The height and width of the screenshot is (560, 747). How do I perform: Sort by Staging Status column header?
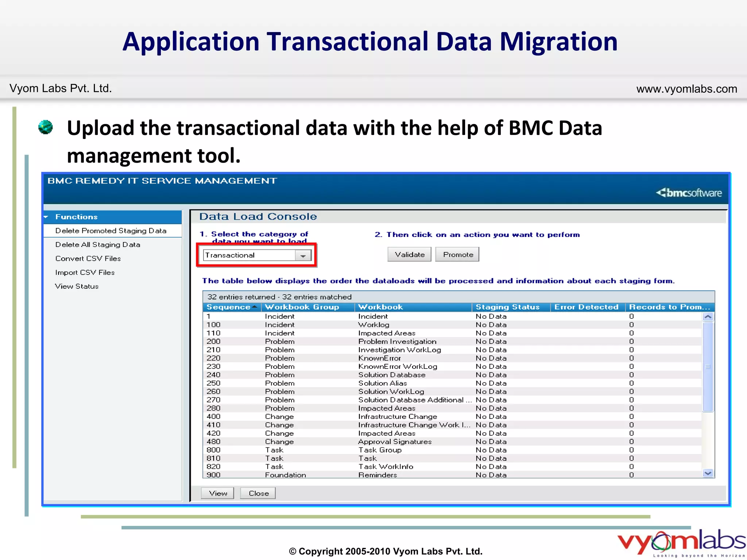point(511,307)
